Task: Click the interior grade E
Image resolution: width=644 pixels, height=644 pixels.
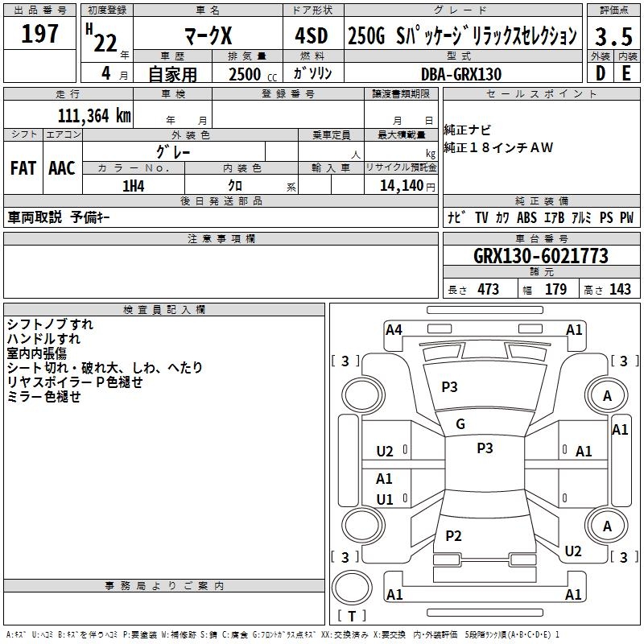Action: point(626,73)
